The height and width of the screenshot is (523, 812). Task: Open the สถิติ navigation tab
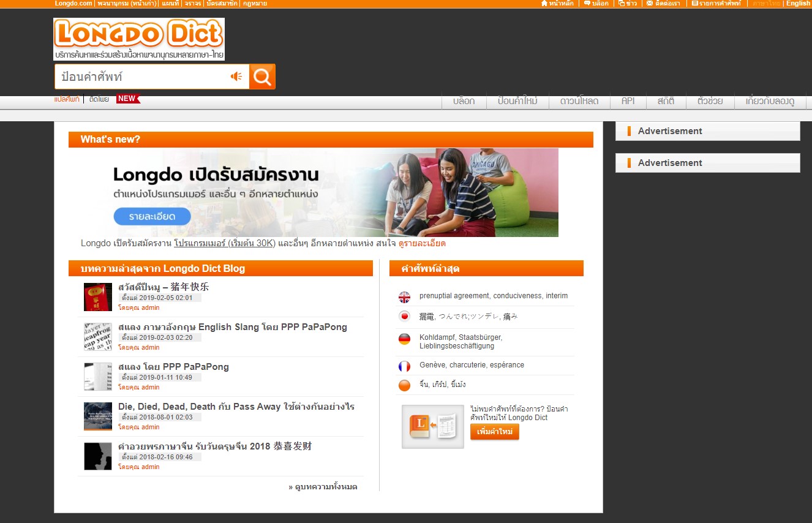tap(666, 101)
